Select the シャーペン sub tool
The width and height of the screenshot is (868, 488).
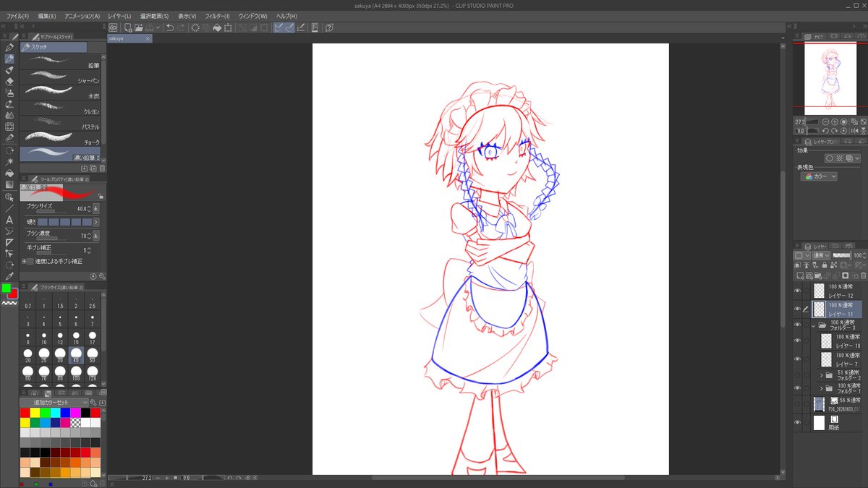click(x=61, y=77)
